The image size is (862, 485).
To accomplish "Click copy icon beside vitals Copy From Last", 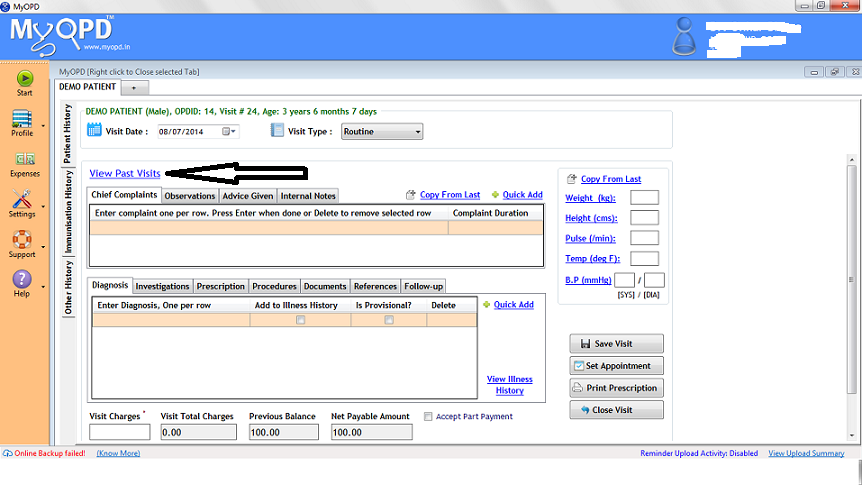I will pyautogui.click(x=572, y=179).
